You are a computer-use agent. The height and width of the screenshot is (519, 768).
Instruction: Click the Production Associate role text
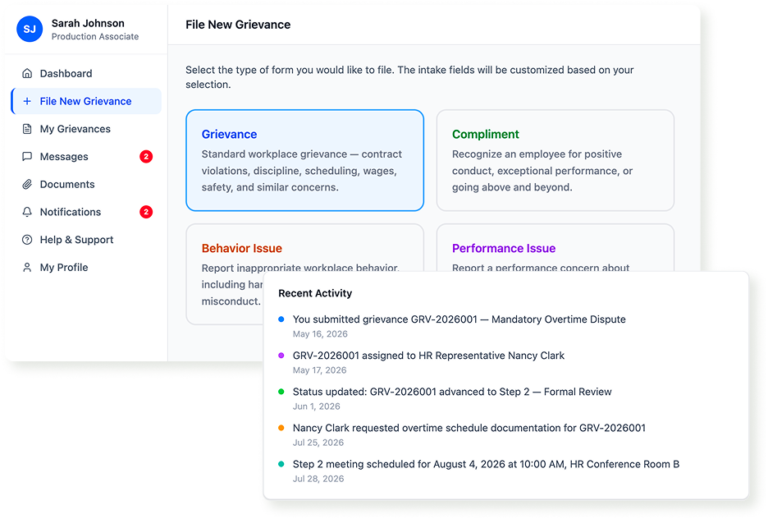pyautogui.click(x=95, y=37)
